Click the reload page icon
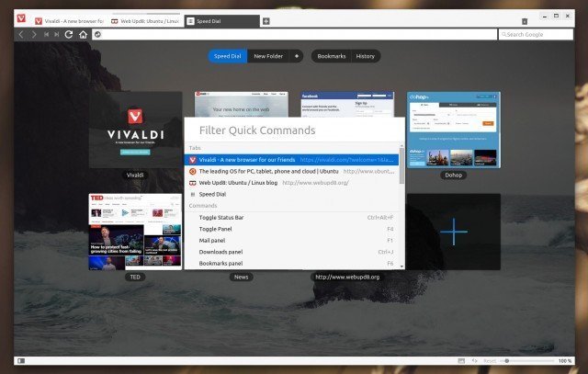588x374 pixels. pos(68,34)
